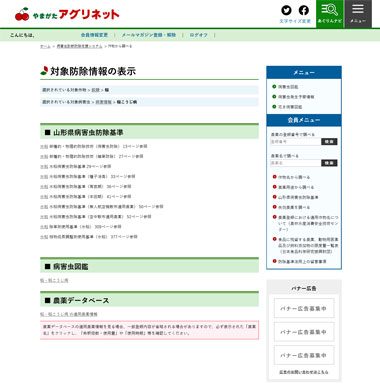Open the 水稲 link for 41ページ参照

(44, 197)
